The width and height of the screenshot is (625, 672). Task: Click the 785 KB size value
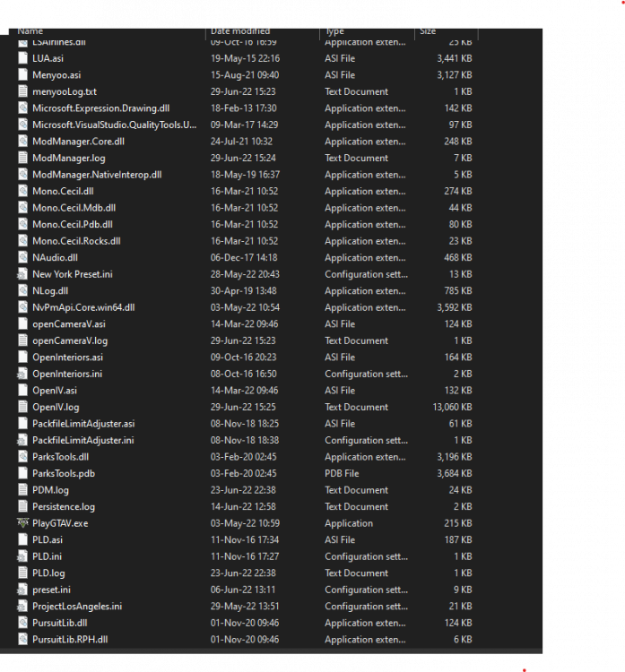coord(457,291)
